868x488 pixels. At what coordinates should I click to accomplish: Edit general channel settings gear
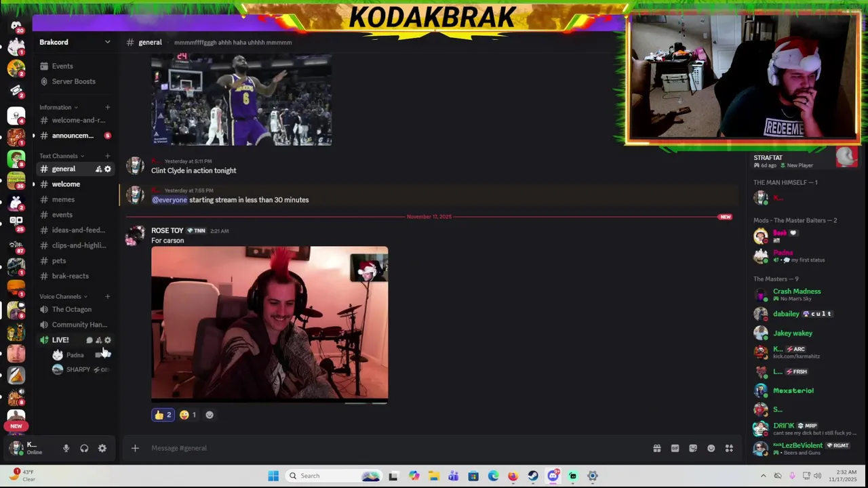pyautogui.click(x=107, y=169)
